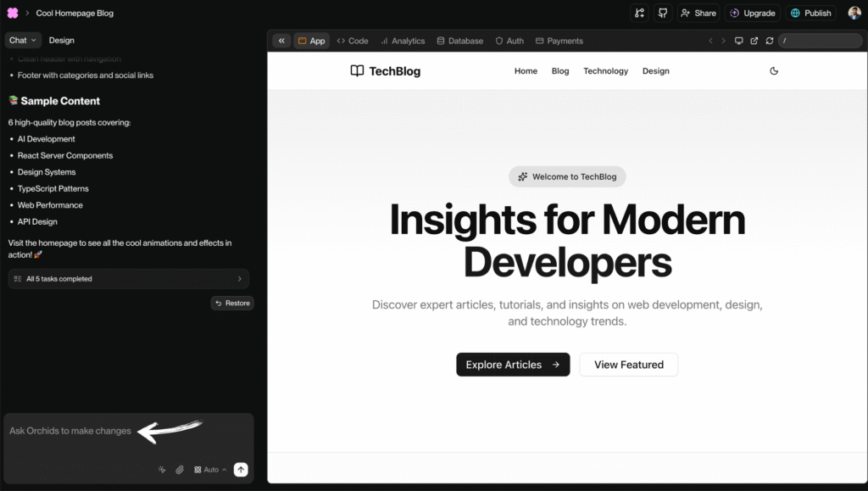Viewport: 868px width, 491px height.
Task: Toggle dark mode on TechBlog page
Action: click(x=773, y=71)
